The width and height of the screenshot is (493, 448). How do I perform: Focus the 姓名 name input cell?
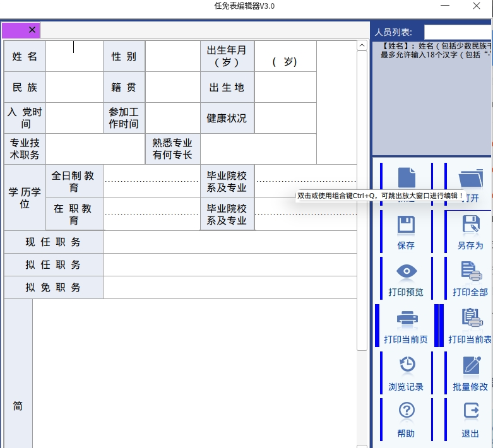(74, 56)
